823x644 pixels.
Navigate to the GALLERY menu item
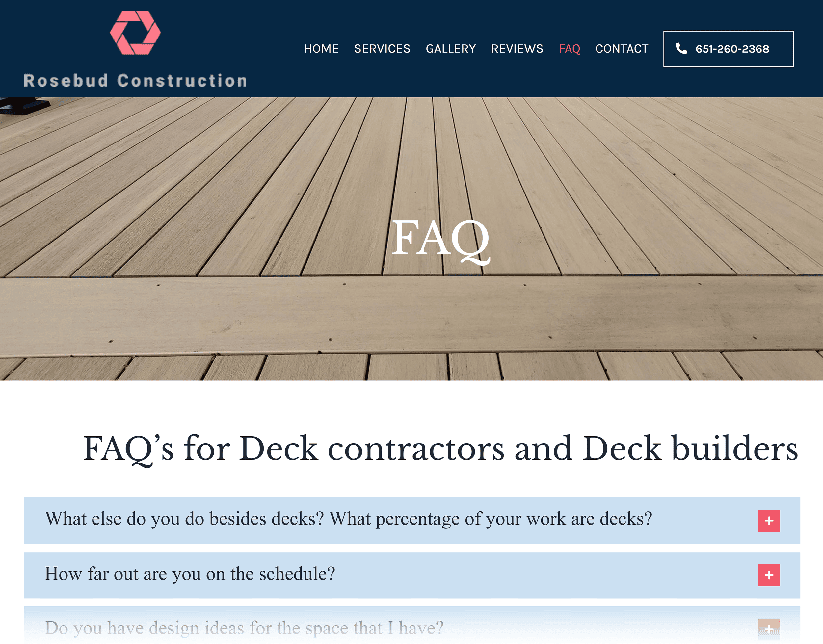451,48
